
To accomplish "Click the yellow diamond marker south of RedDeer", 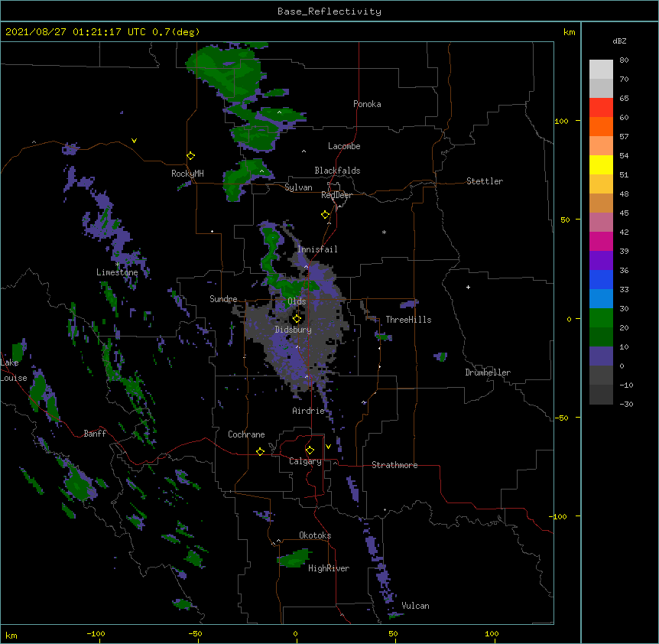I will (326, 215).
